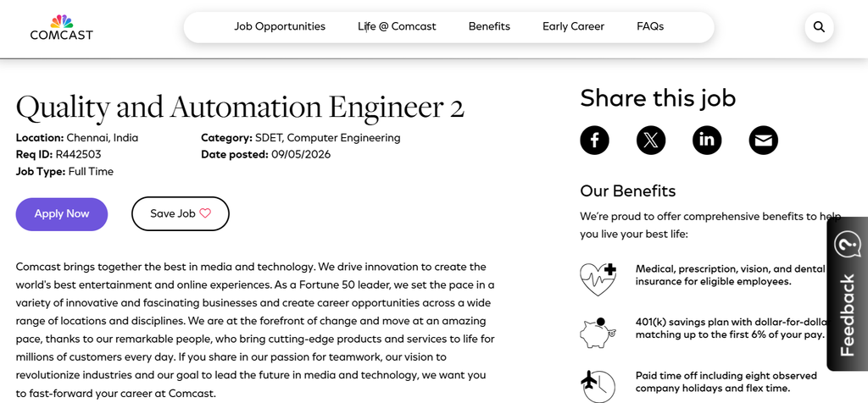The height and width of the screenshot is (403, 868).
Task: Click the airplane clock time-off icon
Action: 598,386
